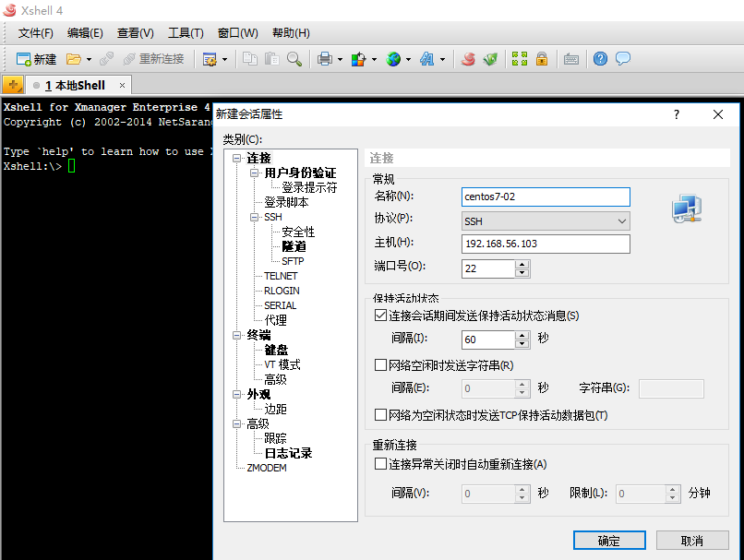Click the disconnect chain-link icon
Screen dimensions: 744x560
[106, 59]
